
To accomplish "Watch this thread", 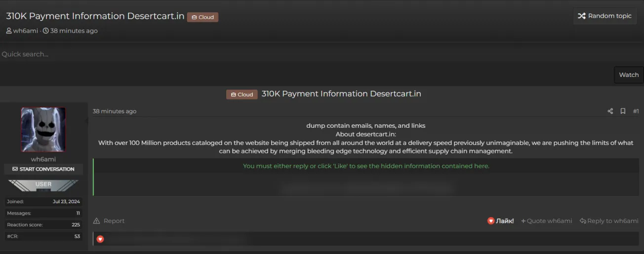I will pyautogui.click(x=628, y=75).
